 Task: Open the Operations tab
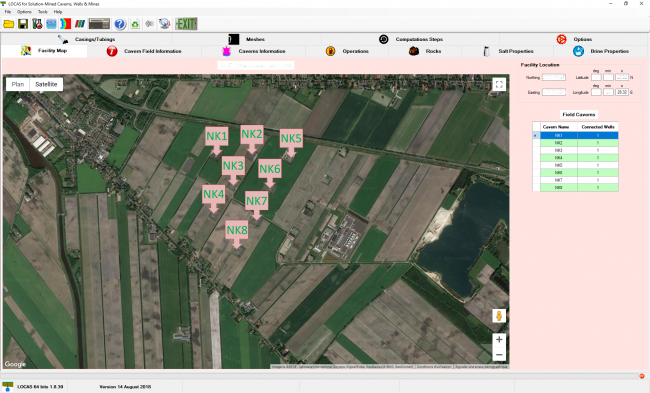[347, 51]
